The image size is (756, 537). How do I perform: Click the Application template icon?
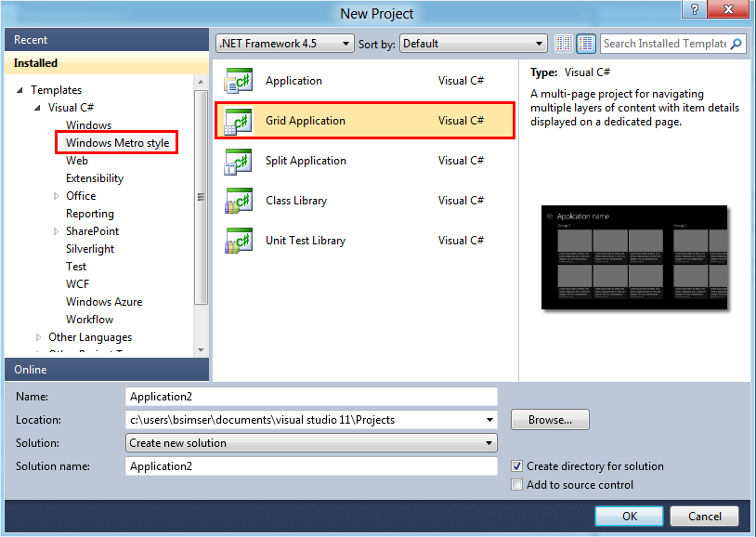238,81
